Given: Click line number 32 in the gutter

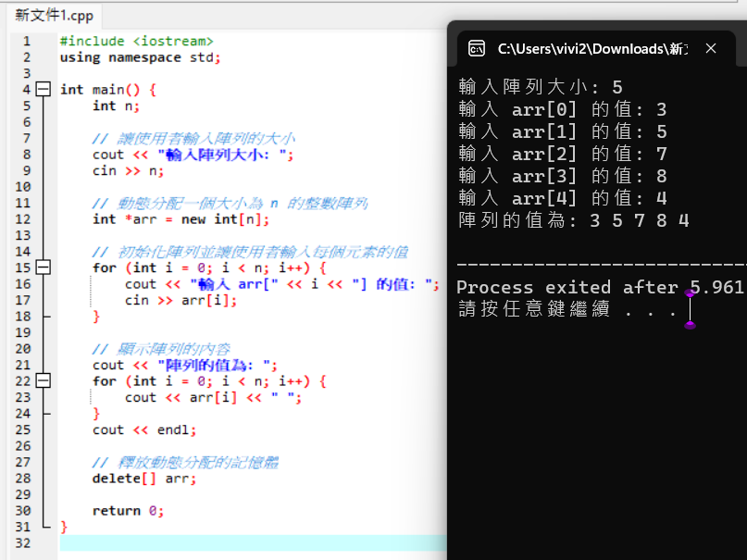Looking at the screenshot, I should point(23,542).
